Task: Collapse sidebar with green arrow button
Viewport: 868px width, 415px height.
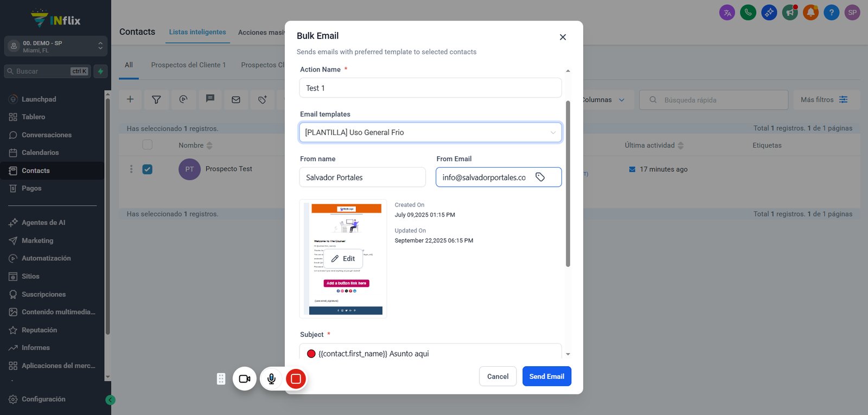Action: 110,400
